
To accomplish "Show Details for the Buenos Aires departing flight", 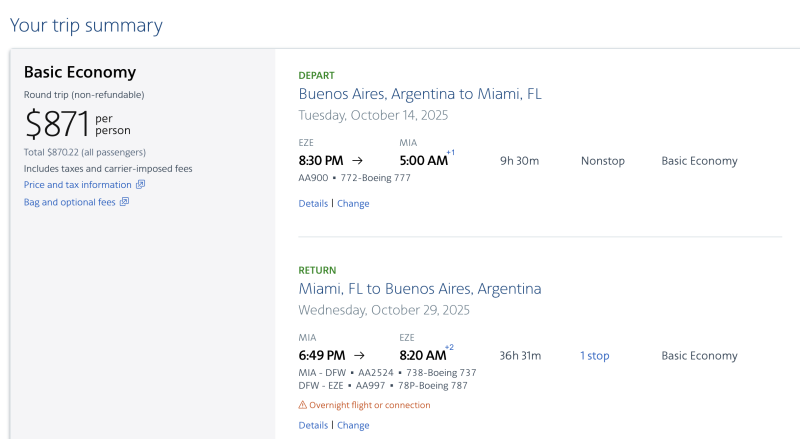I will [x=313, y=203].
